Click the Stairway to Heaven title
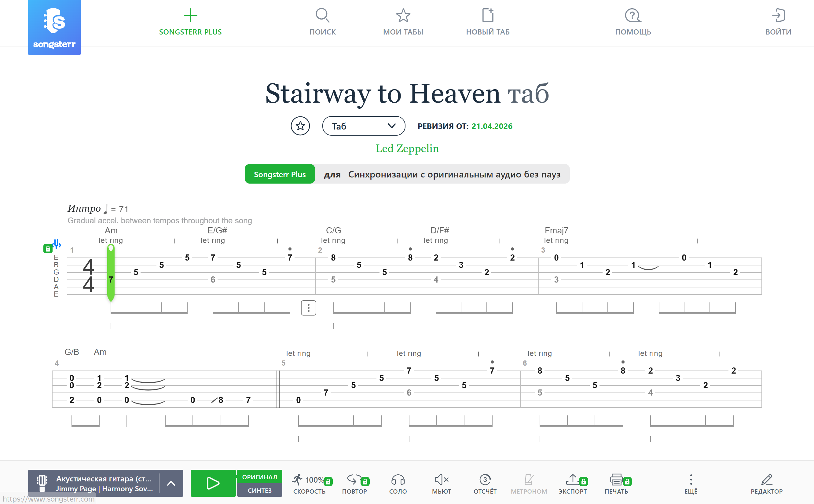Viewport: 814px width, 504px height. (x=383, y=93)
